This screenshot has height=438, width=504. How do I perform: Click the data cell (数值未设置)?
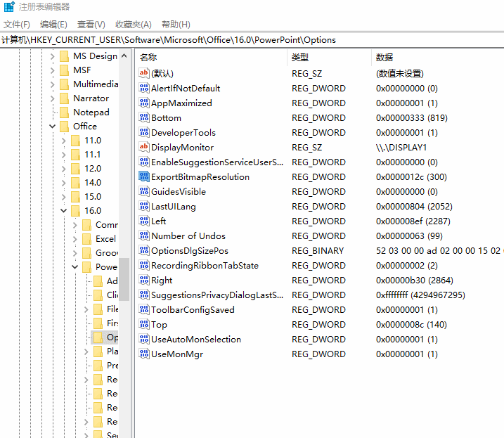pos(400,73)
